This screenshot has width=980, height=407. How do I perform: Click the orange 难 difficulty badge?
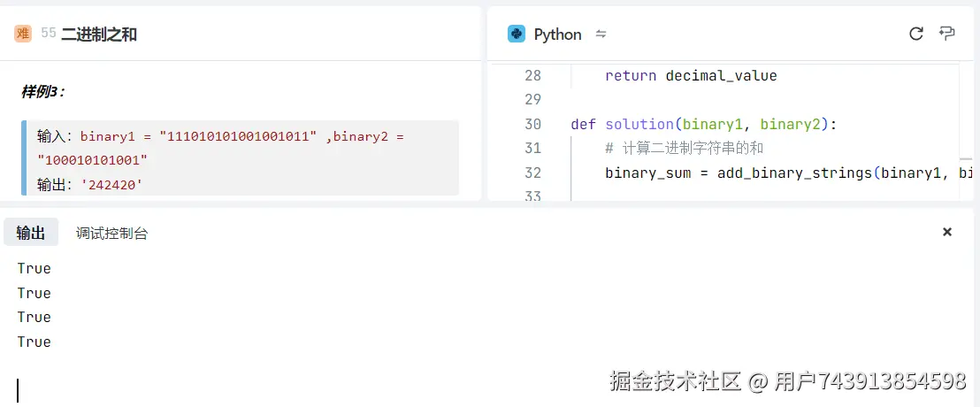point(23,34)
